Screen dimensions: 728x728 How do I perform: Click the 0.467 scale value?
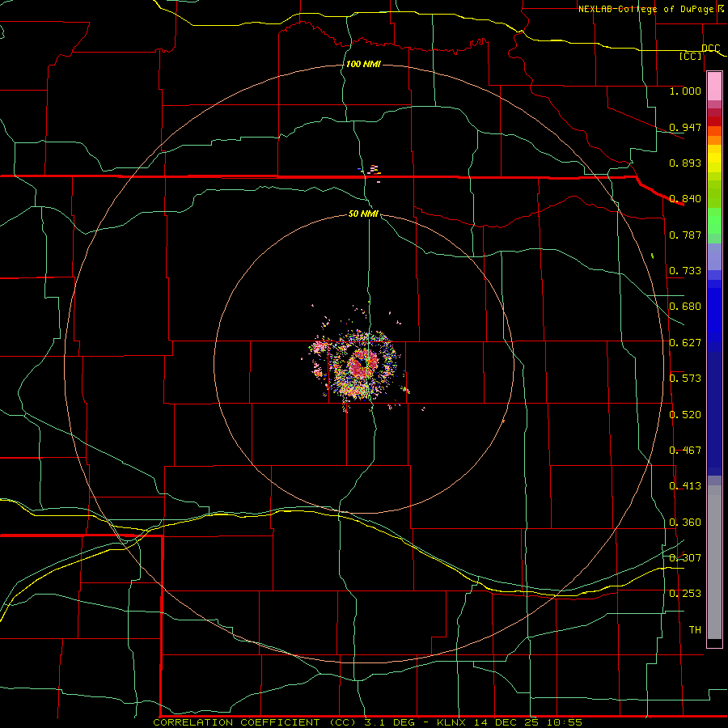pos(685,451)
